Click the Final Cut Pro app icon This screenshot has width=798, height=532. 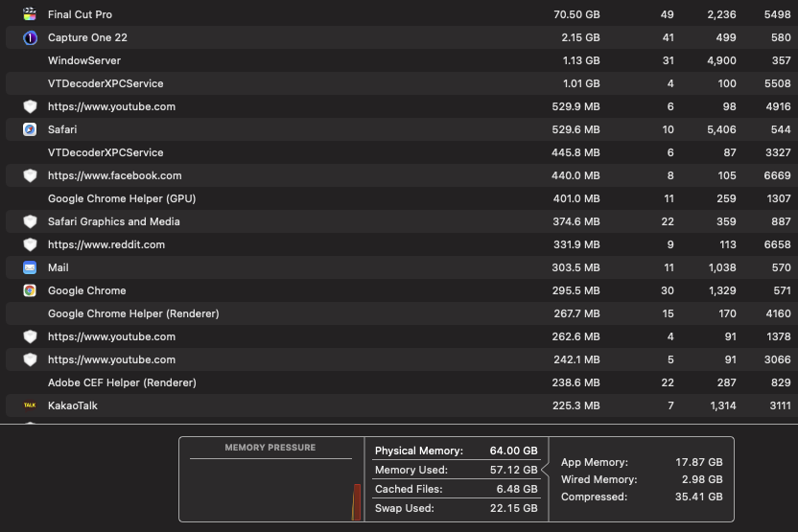click(30, 14)
